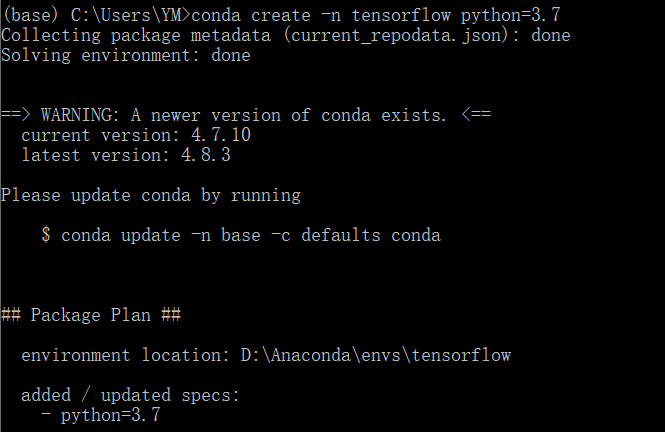Click the added / updated specs line
Screen dimensions: 665x432
tap(131, 395)
